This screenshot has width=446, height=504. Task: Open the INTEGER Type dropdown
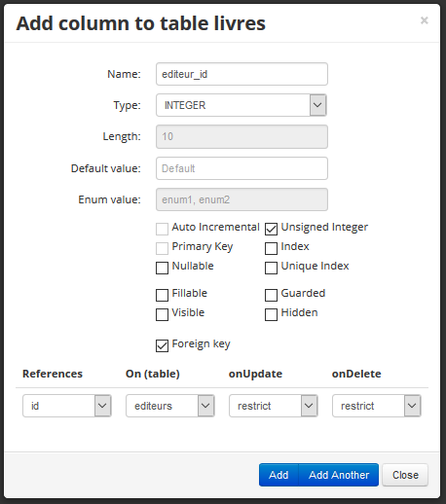242,105
